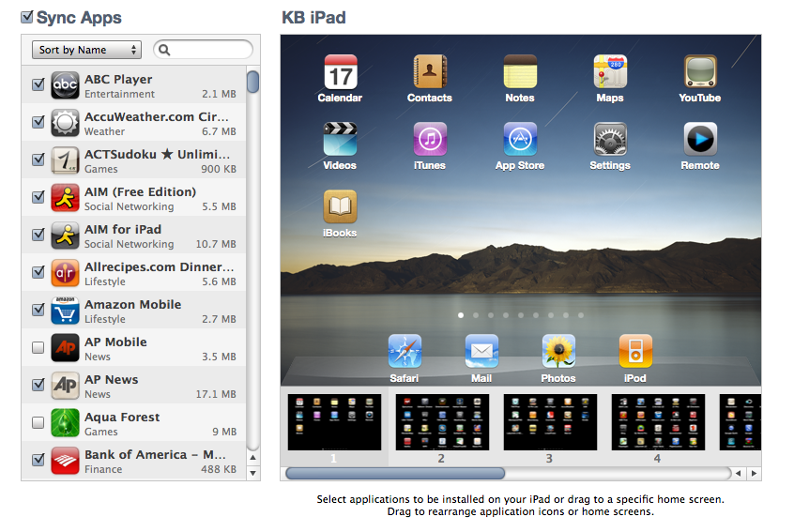Click the Amazon Mobile cart icon
Image resolution: width=794 pixels, height=532 pixels.
[x=66, y=311]
